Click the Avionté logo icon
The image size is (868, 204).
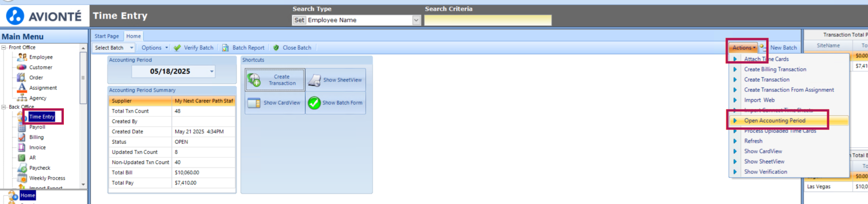[15, 16]
